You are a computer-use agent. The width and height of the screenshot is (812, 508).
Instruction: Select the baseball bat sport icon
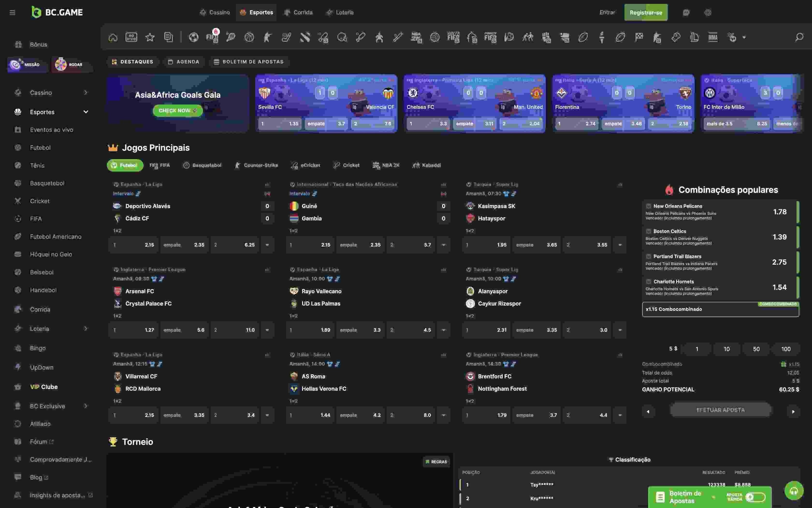click(x=398, y=37)
